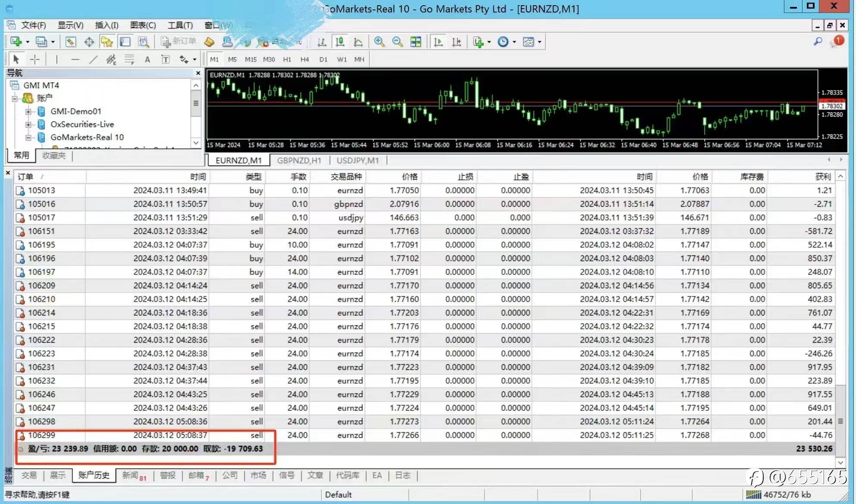Toggle the M15 timeframe button
The image size is (856, 504).
click(x=250, y=60)
